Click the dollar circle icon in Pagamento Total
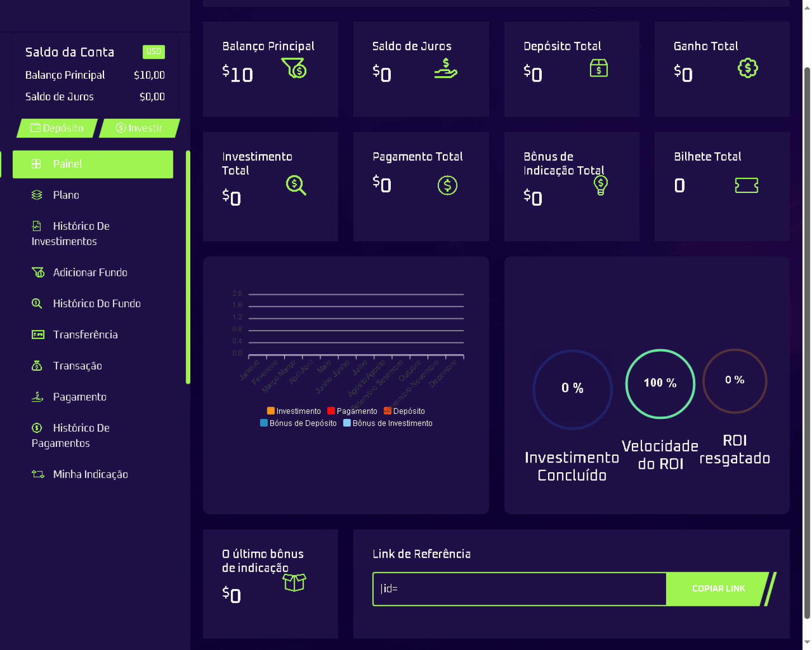 447,185
